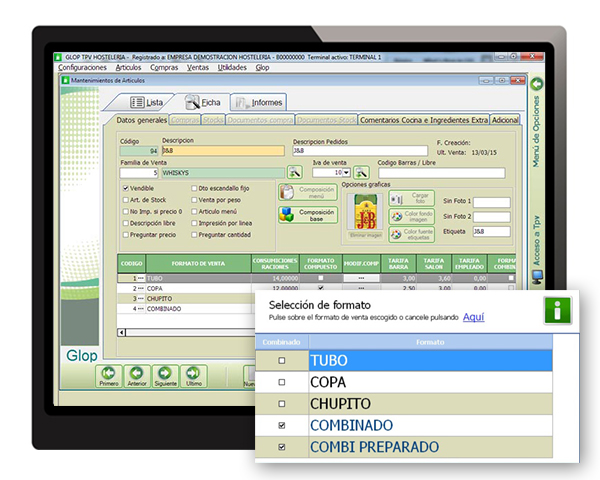This screenshot has width=600, height=480.
Task: Expand the Iva de venta dropdown
Action: (x=346, y=173)
